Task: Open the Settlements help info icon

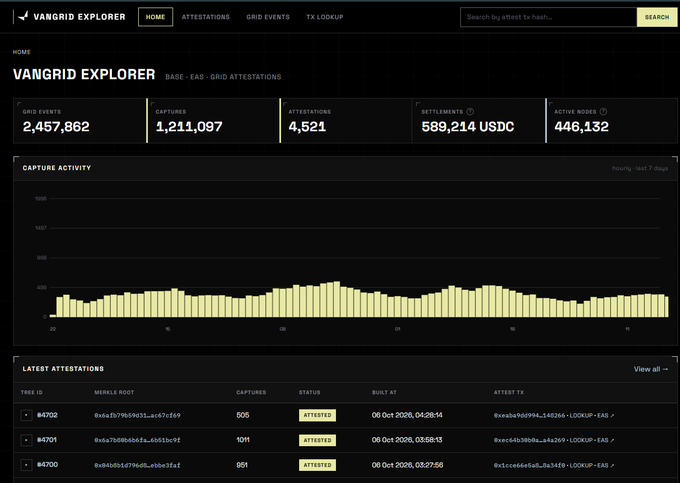Action: (470, 111)
